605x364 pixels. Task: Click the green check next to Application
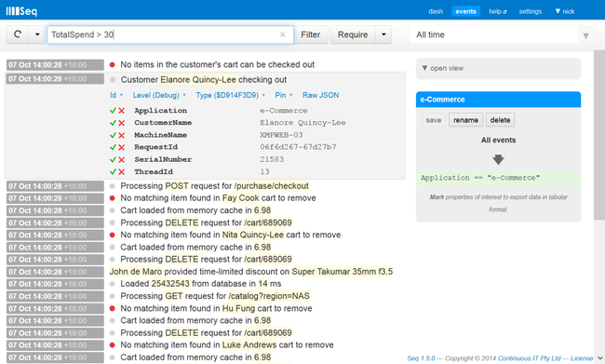(x=113, y=111)
